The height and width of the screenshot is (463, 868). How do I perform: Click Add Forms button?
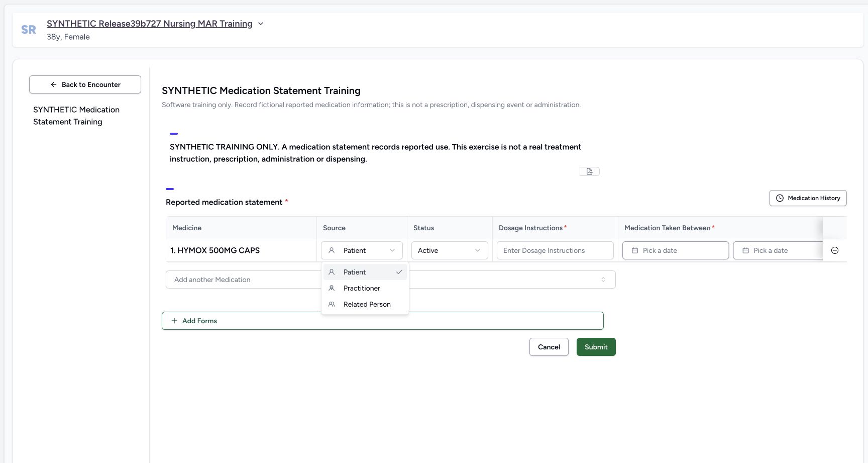382,321
